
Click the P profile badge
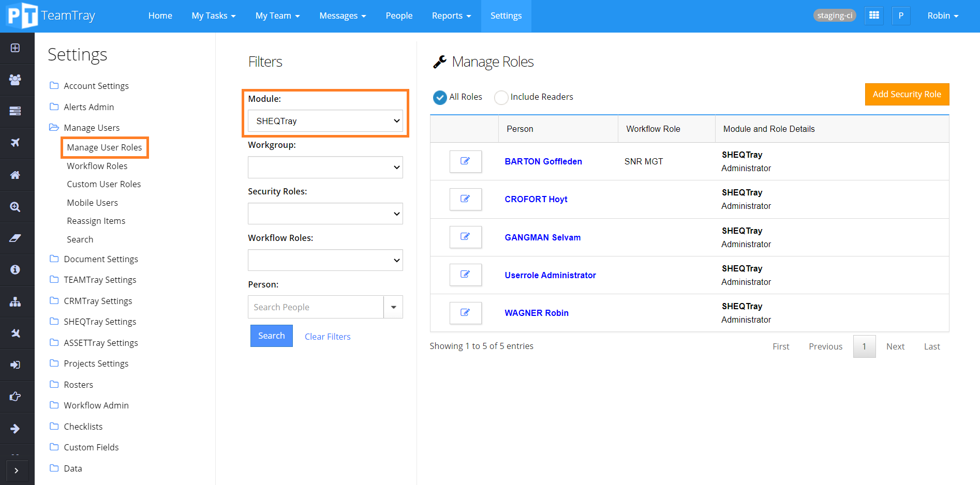[x=901, y=16]
